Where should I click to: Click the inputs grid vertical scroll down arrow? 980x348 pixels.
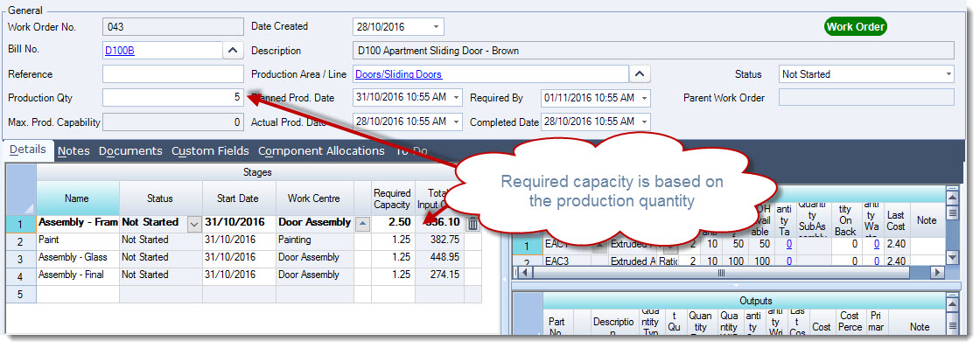pos(952,257)
